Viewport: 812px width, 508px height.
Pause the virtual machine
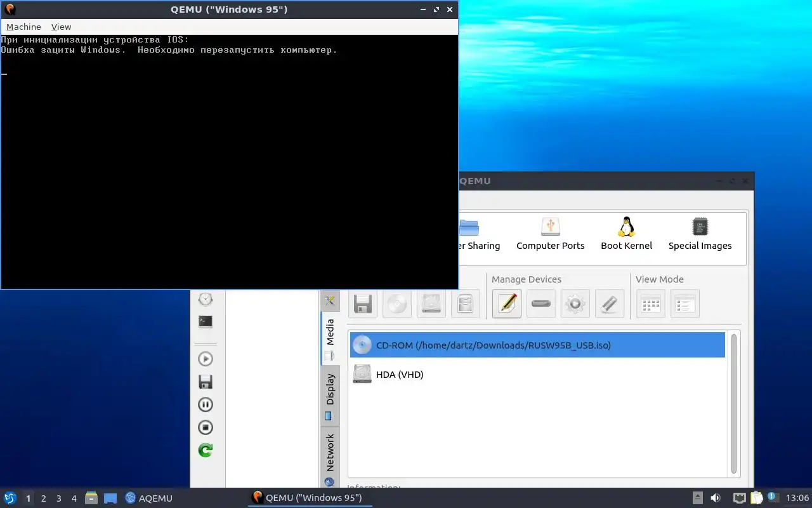(206, 404)
